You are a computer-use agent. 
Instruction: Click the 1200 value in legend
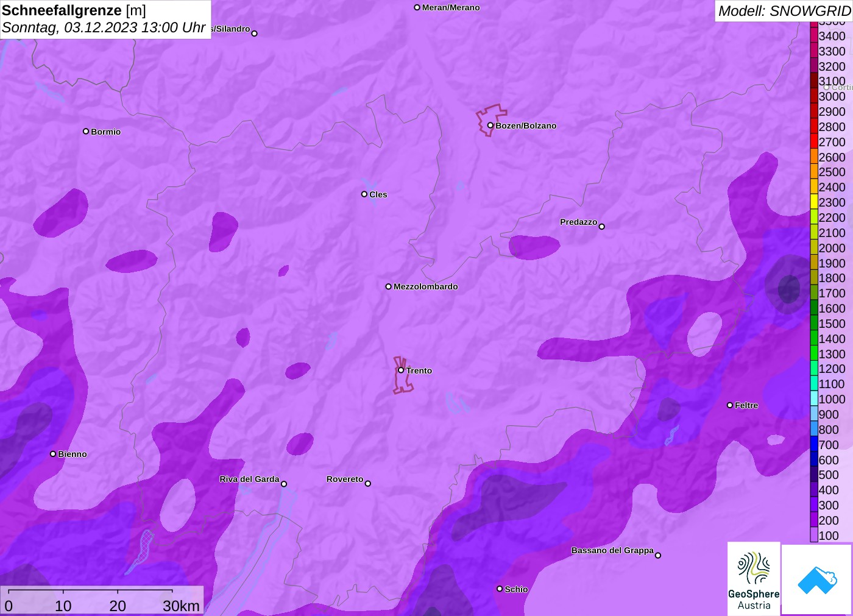832,369
